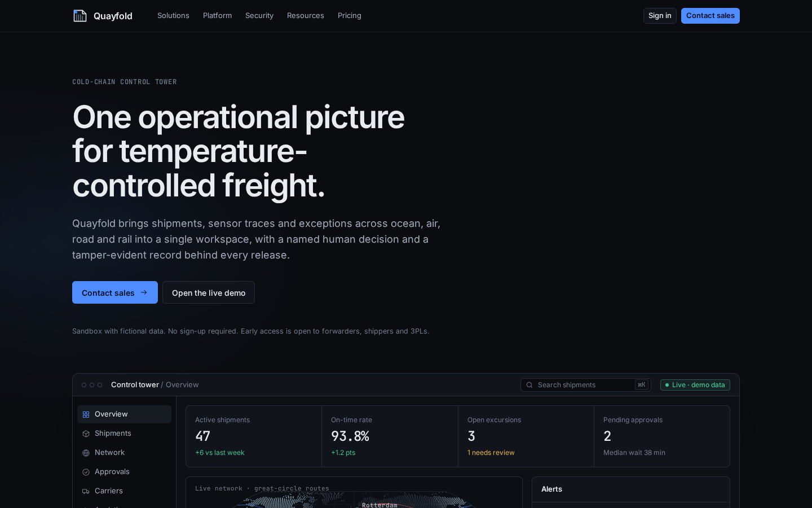
Task: Click the Approvals check icon
Action: 86,472
